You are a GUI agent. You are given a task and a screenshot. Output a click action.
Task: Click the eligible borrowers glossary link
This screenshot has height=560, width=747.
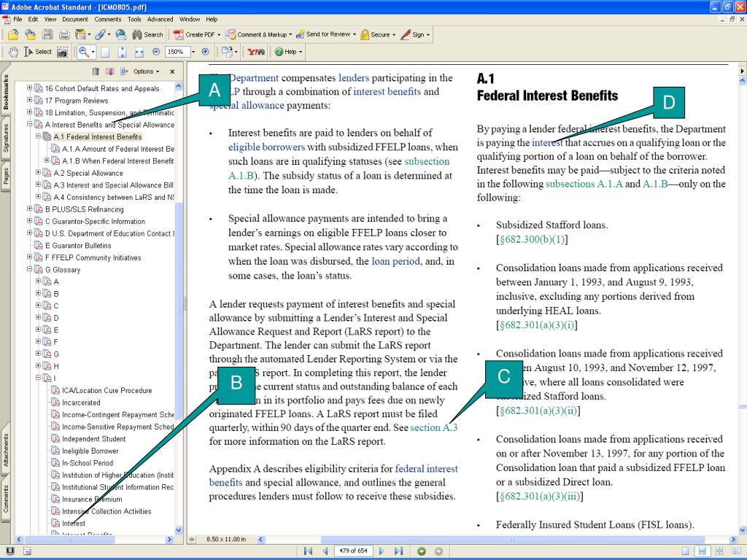click(x=266, y=147)
